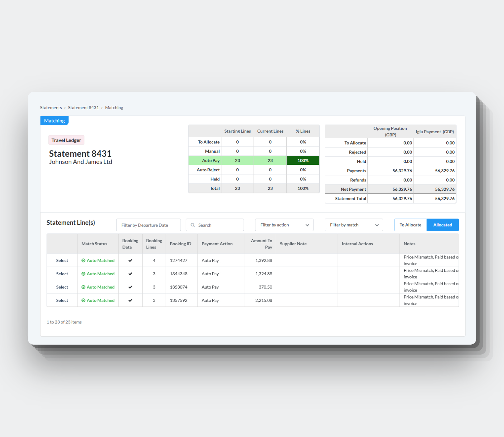Select the row for booking 1353074
Image resolution: width=504 pixels, height=437 pixels.
(x=62, y=287)
